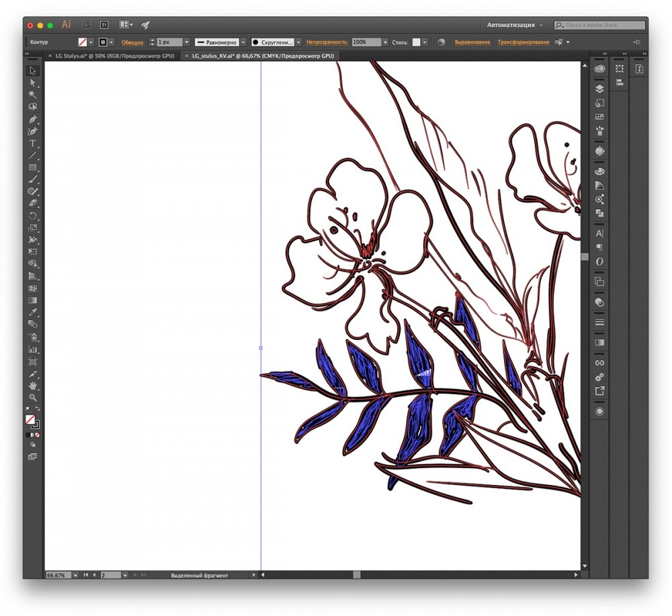This screenshot has width=672, height=616.
Task: Toggle the drawing mode button
Action: (x=32, y=445)
